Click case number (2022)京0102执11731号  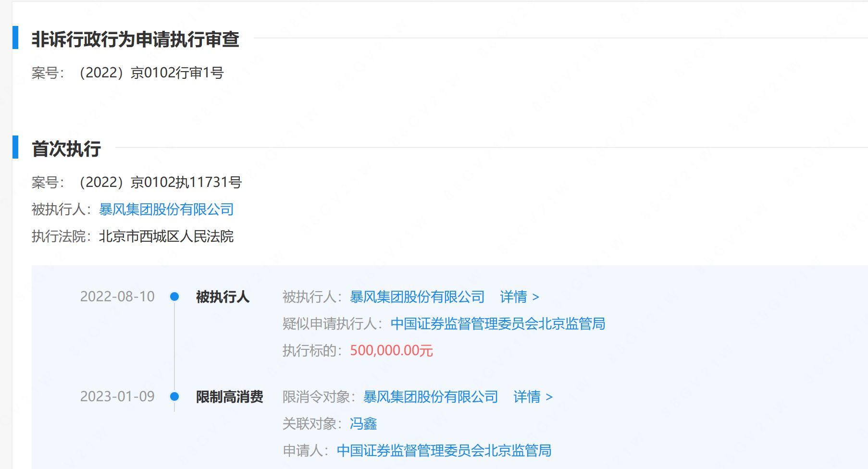[159, 183]
